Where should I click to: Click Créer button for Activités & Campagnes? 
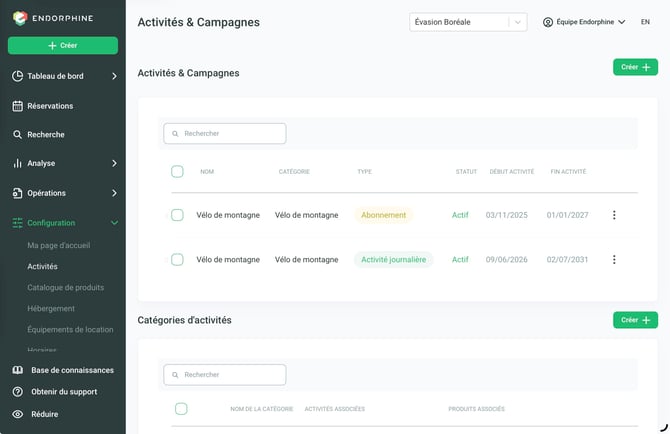point(635,67)
